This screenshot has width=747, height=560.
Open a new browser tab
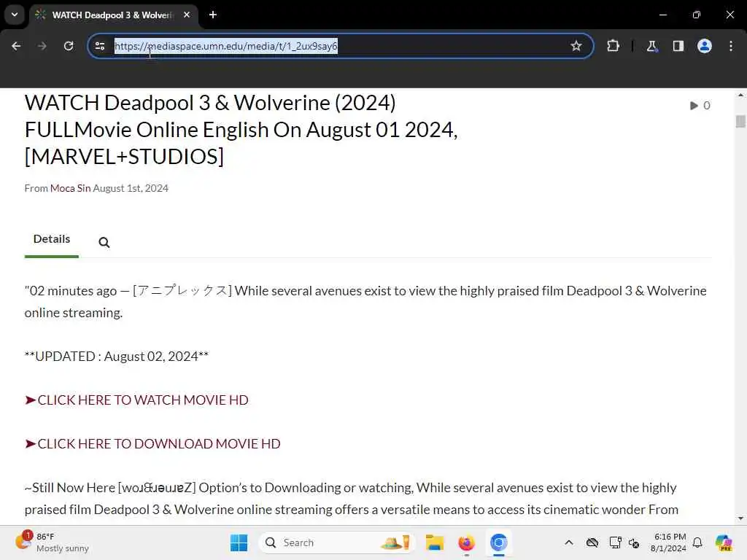213,15
